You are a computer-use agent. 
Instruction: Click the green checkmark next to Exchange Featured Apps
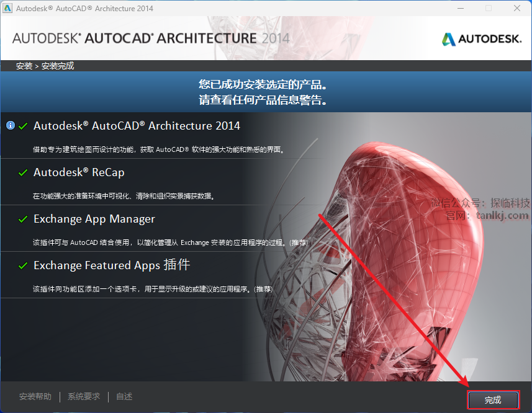coord(23,265)
